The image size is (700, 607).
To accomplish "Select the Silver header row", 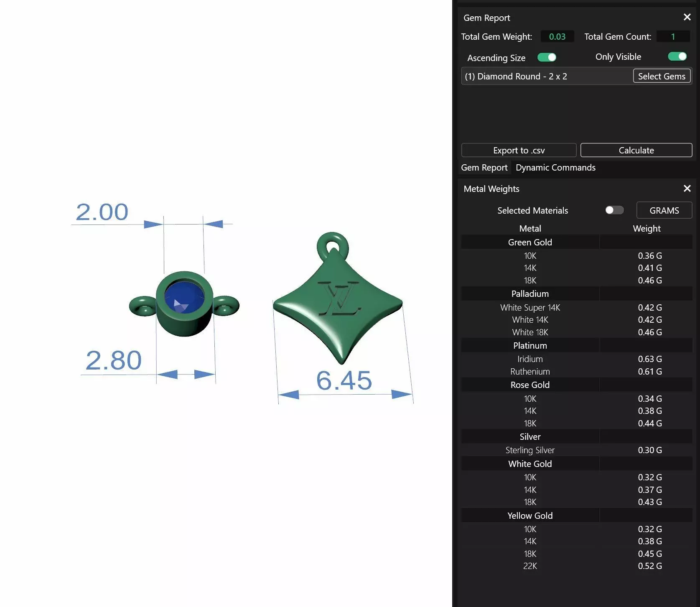I will (x=577, y=436).
